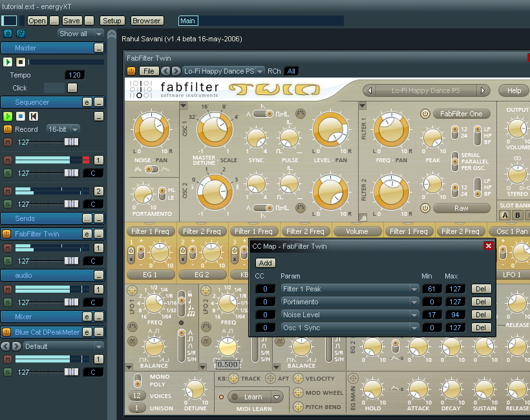Toggle the Blue Cat DPeakMeter power button
This screenshot has height=420, width=530.
pos(6,332)
